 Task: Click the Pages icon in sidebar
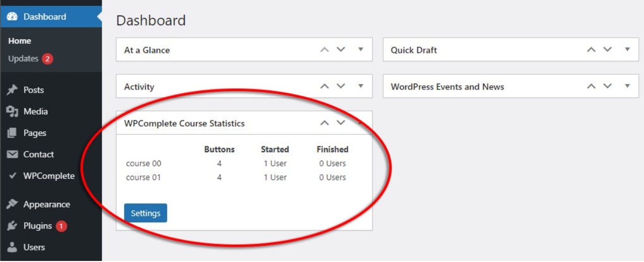pyautogui.click(x=12, y=133)
